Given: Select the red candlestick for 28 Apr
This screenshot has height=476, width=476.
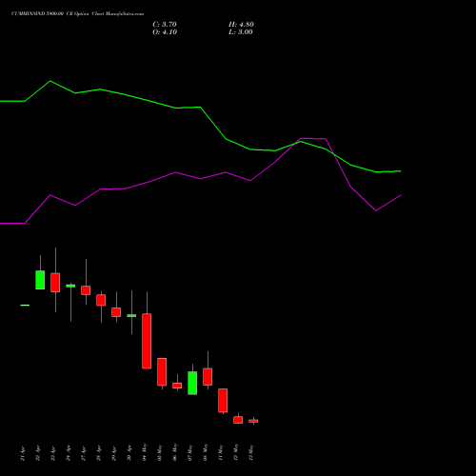Looking at the screenshot, I should [101, 300].
